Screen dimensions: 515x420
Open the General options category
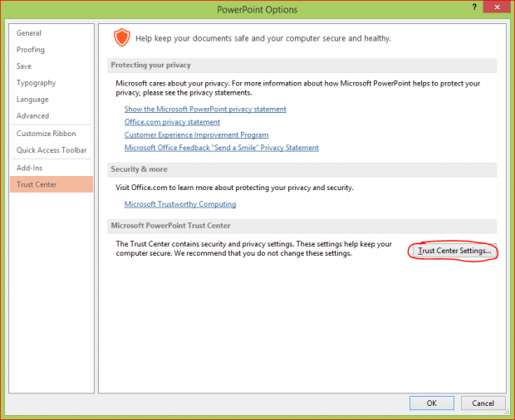pyautogui.click(x=29, y=33)
